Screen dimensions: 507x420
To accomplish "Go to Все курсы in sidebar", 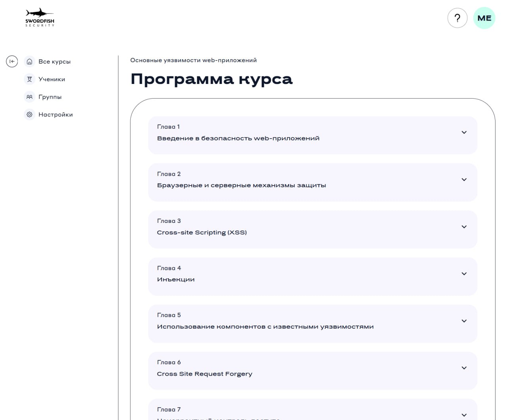I will tap(54, 62).
